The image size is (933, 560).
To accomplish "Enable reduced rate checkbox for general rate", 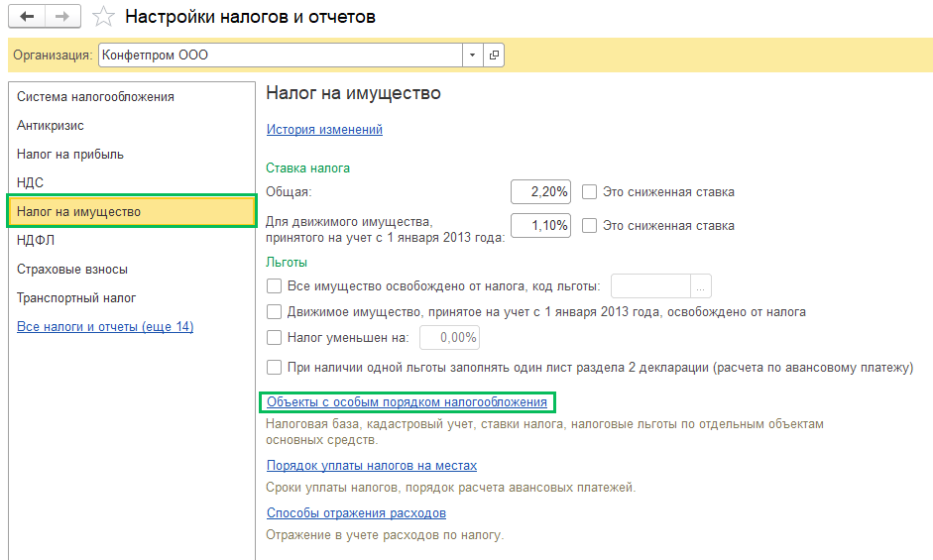I will [590, 192].
